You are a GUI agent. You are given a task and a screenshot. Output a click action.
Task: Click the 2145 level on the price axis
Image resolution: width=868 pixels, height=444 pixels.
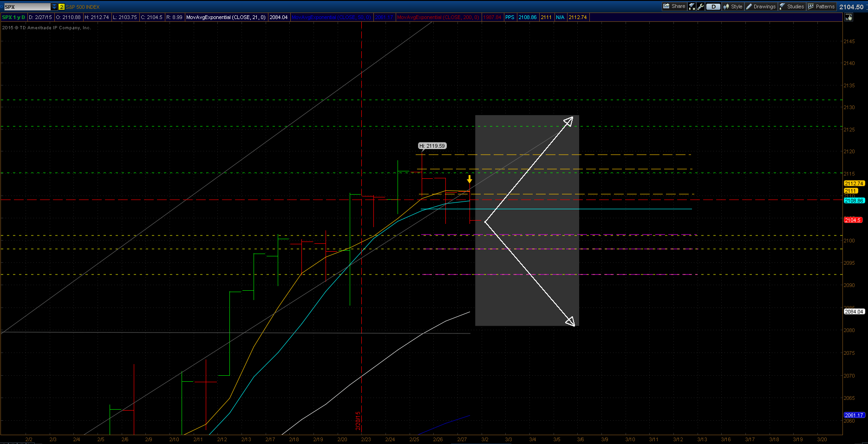pos(849,41)
